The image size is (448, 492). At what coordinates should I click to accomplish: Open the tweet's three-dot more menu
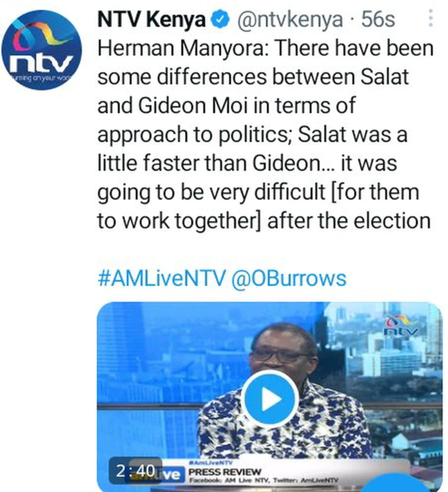click(x=431, y=18)
